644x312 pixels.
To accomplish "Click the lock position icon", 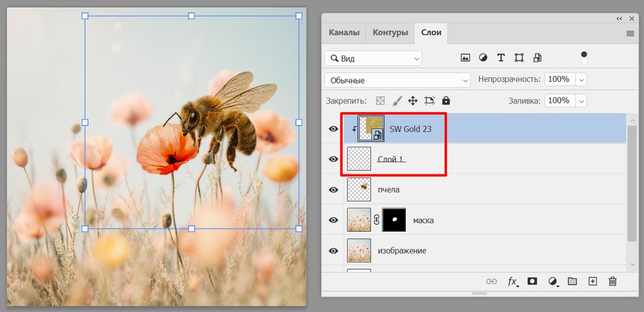I will [413, 101].
